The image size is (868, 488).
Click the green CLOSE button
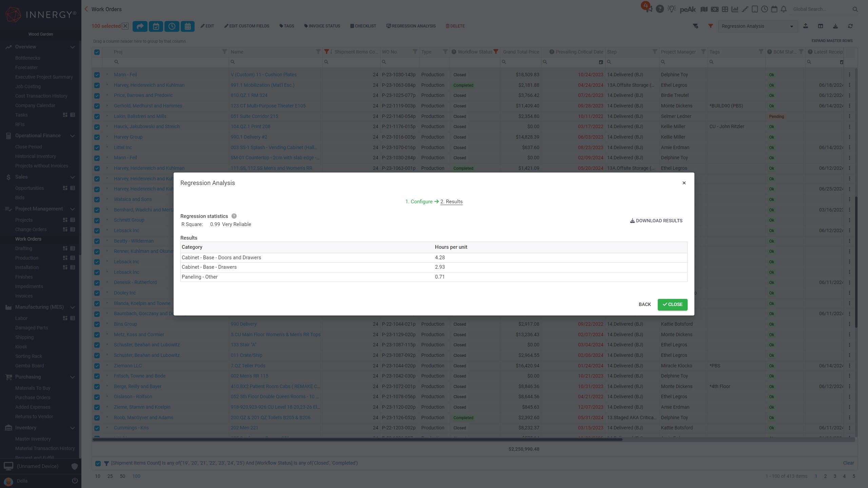tap(672, 304)
